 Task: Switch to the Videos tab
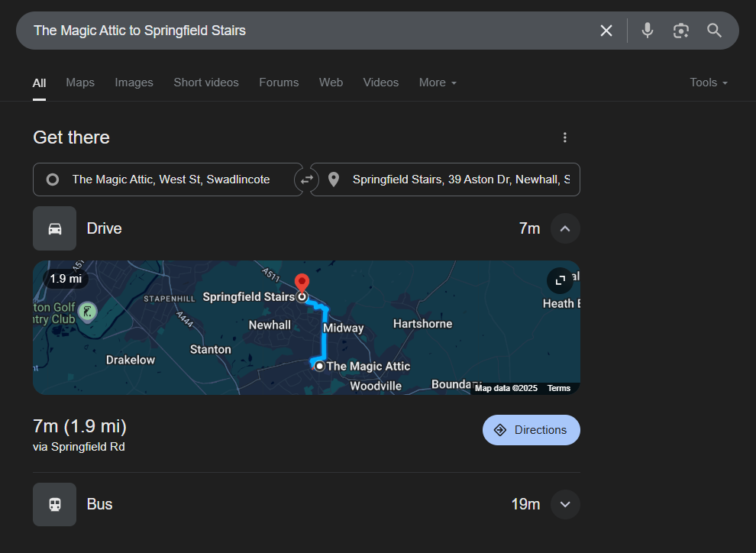(x=381, y=82)
